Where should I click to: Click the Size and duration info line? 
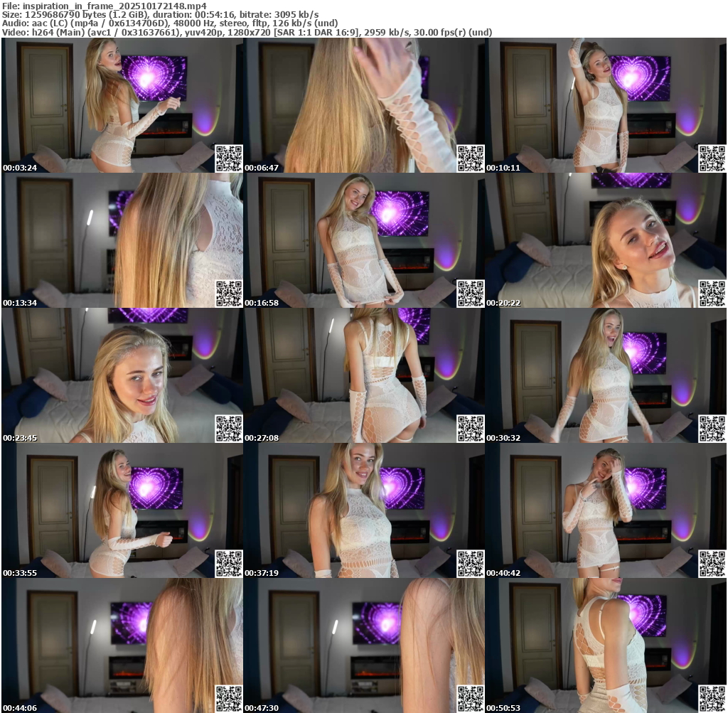[x=160, y=14]
